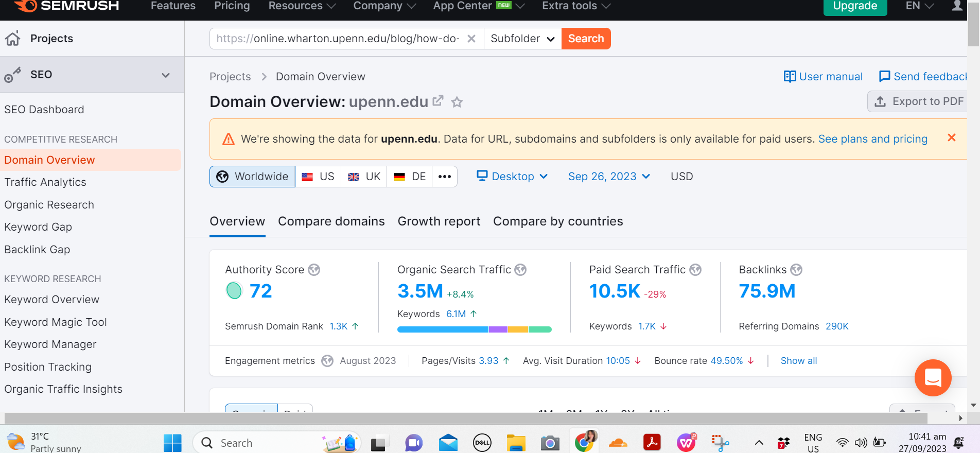Click Paid Search Traffic info icon
Viewport: 980px width, 453px height.
click(695, 270)
